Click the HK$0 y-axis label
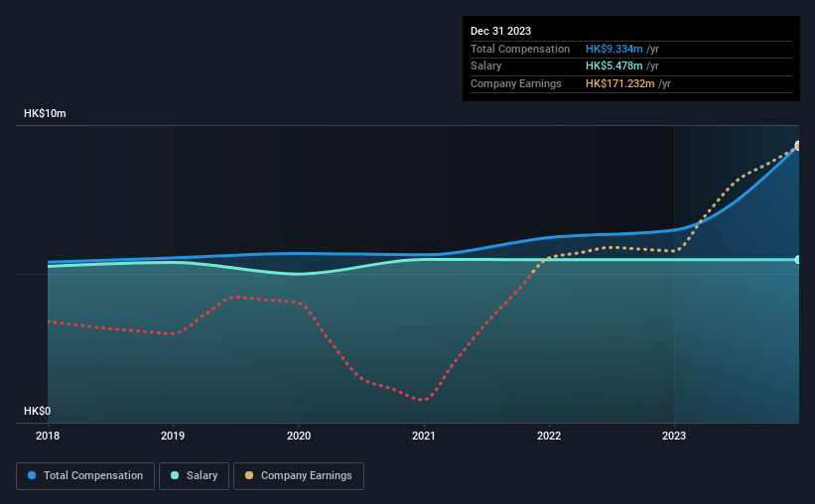The height and width of the screenshot is (504, 815). pos(38,411)
